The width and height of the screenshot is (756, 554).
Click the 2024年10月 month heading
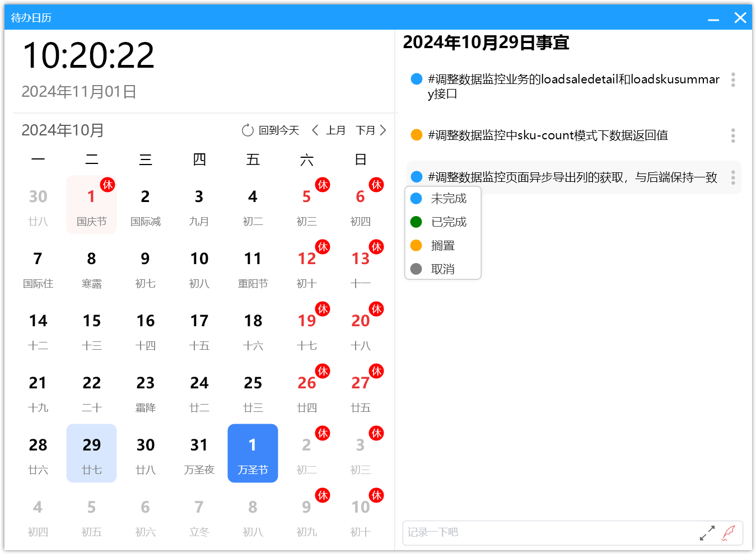[63, 130]
